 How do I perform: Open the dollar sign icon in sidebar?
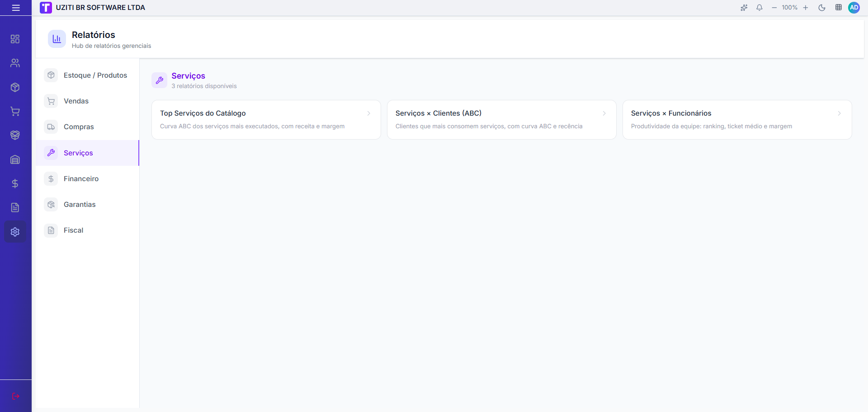point(15,183)
